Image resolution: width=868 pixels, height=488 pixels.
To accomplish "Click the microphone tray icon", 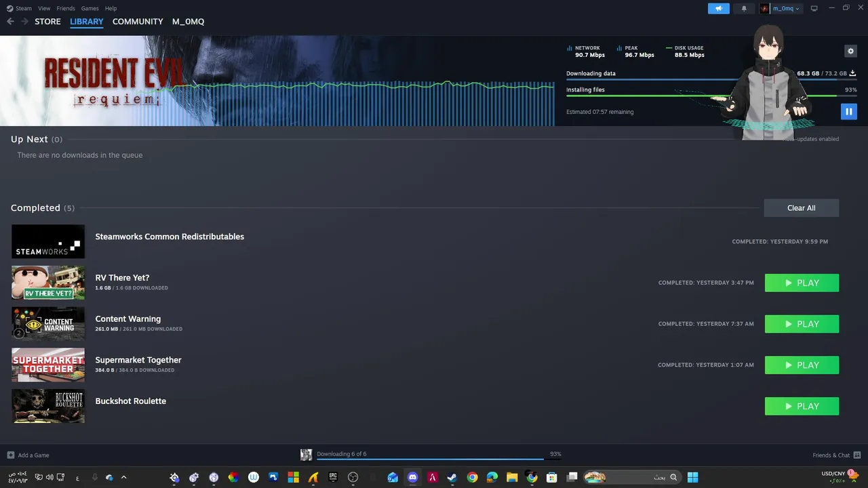I will tap(95, 477).
